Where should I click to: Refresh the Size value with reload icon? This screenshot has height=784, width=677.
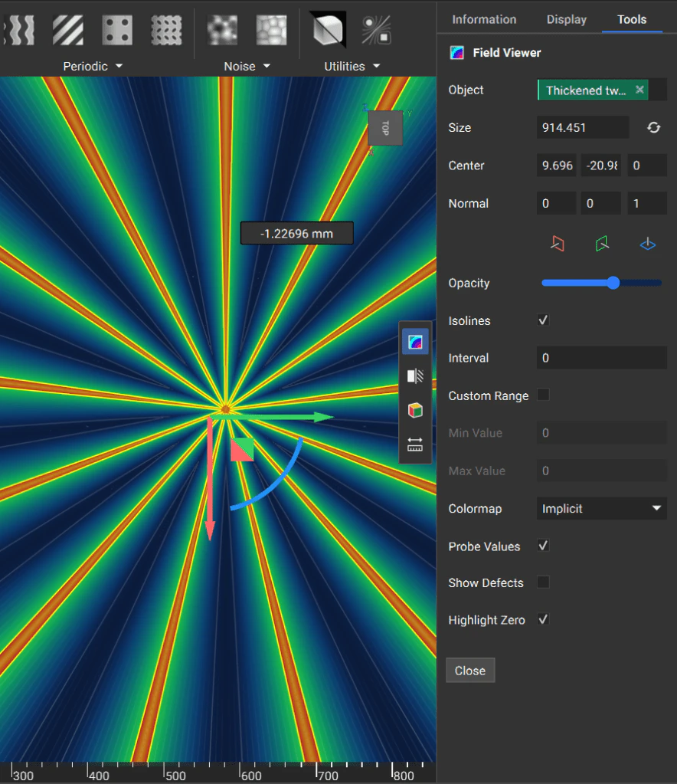[653, 128]
